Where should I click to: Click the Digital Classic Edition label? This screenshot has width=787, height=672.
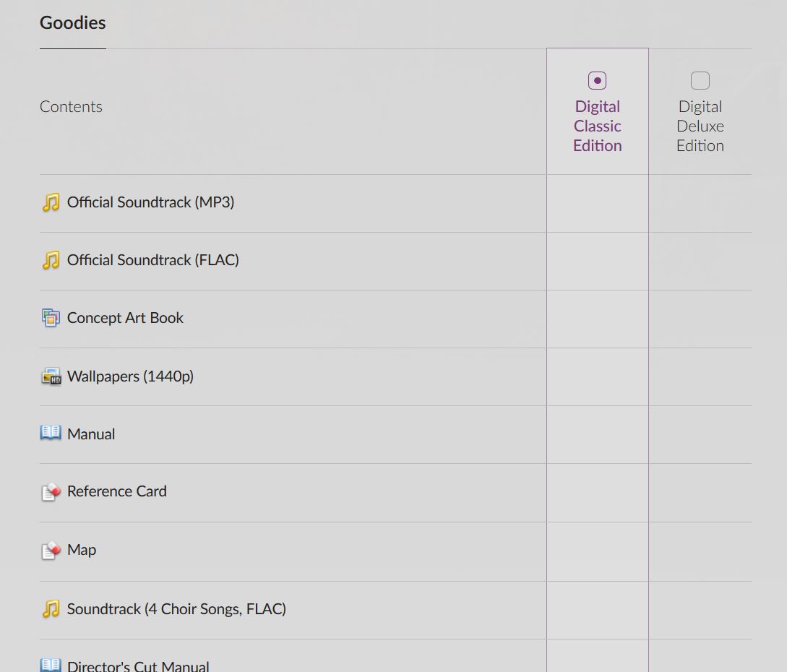597,126
